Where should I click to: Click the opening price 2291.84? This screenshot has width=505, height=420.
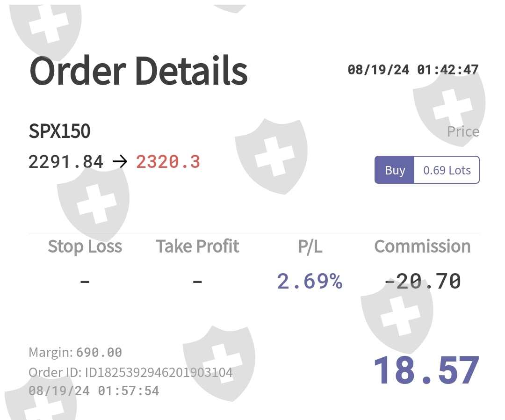pos(66,162)
